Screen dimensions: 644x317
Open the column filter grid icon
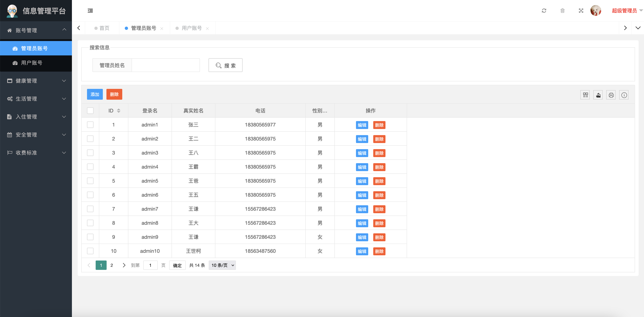point(585,95)
